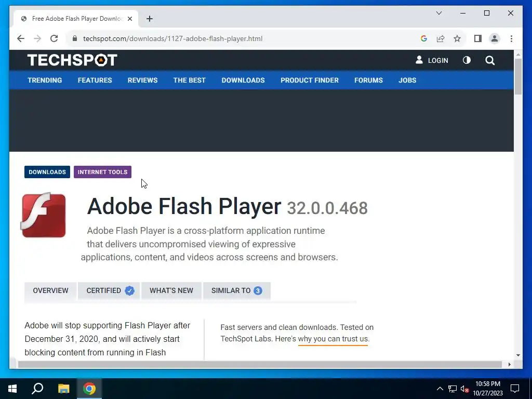The image size is (532, 399).
Task: Toggle dark mode contrast icon
Action: pos(467,60)
